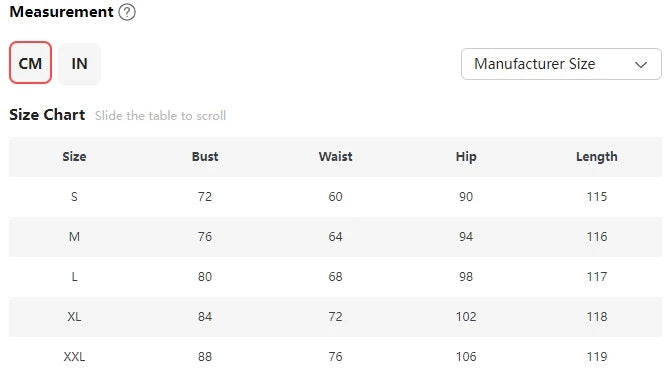Select the Bust column header

[x=205, y=156]
